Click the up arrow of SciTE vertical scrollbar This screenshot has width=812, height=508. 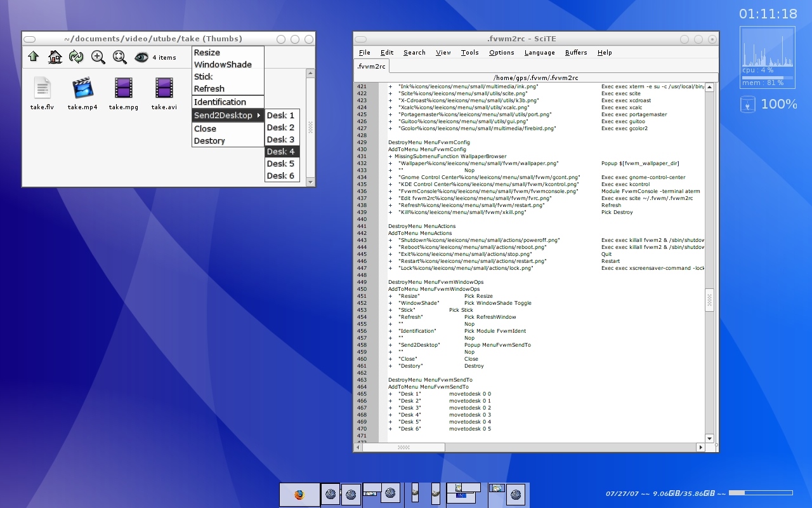[x=710, y=88]
